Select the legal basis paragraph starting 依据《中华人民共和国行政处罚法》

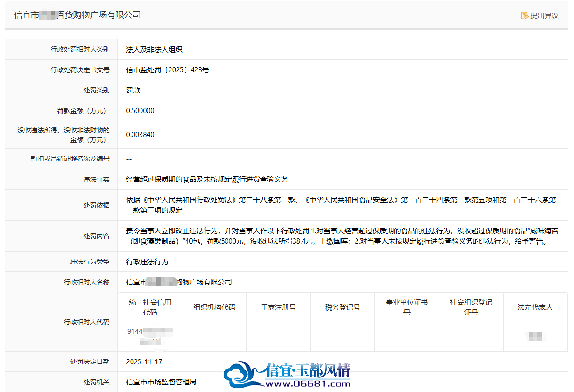coord(341,205)
